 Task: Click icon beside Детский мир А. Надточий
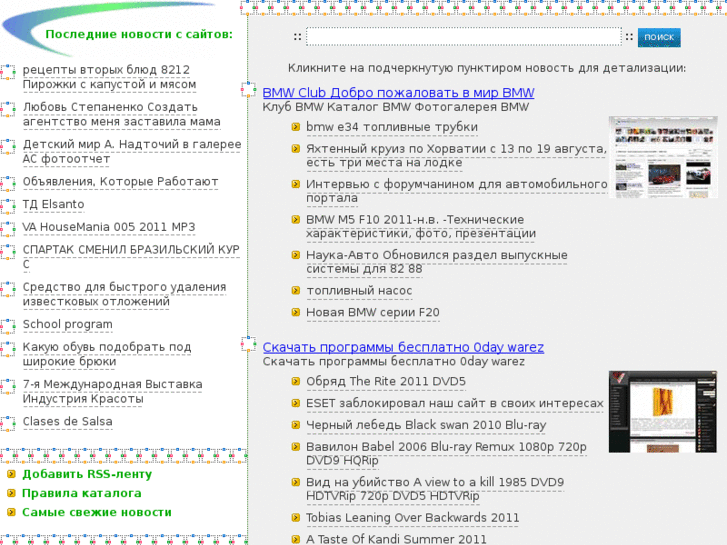click(8, 147)
